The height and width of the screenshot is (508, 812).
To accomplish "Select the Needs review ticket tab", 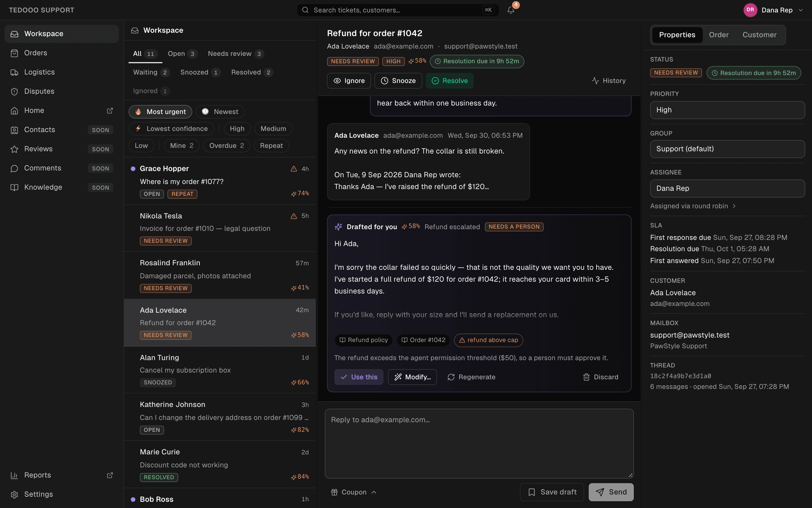I will click(x=235, y=54).
